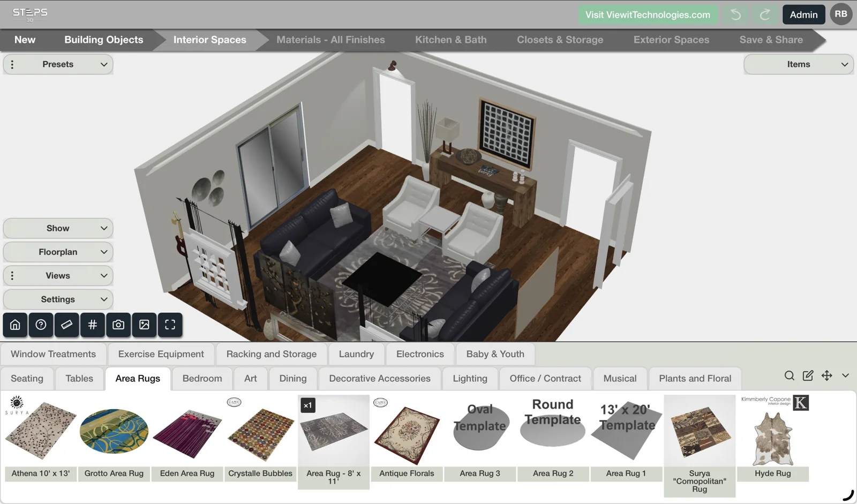Expand the Floorplan dropdown
The height and width of the screenshot is (504, 857).
pyautogui.click(x=58, y=252)
